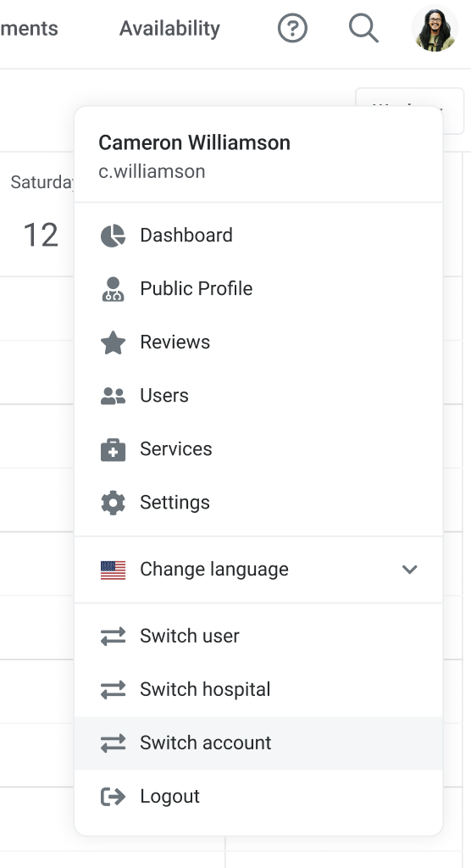Image resolution: width=471 pixels, height=868 pixels.
Task: Open the Reviews menu item label
Action: (x=175, y=342)
